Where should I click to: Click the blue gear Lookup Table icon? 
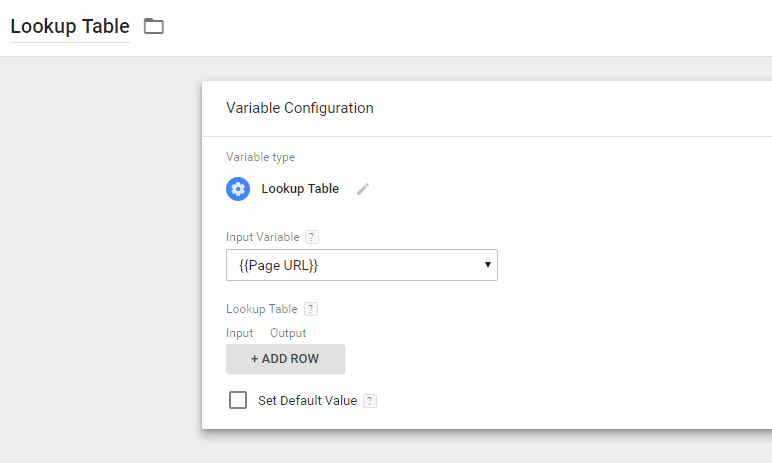click(238, 189)
